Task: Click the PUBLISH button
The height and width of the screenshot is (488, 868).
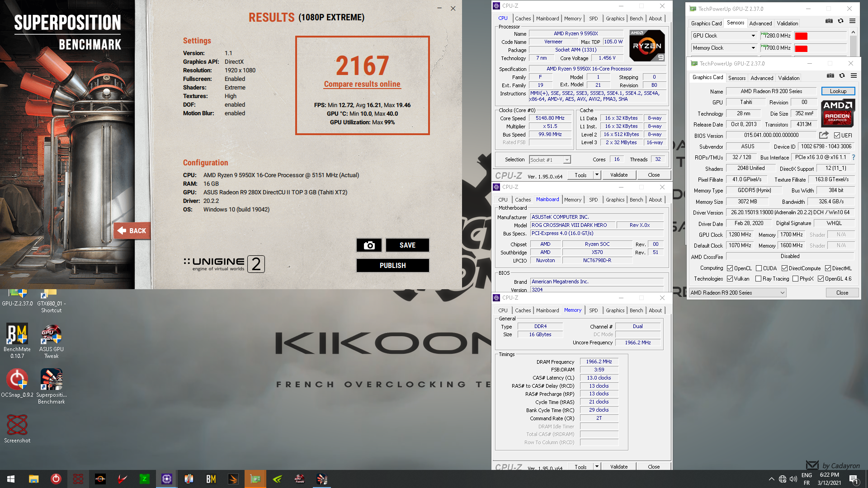Action: [392, 265]
